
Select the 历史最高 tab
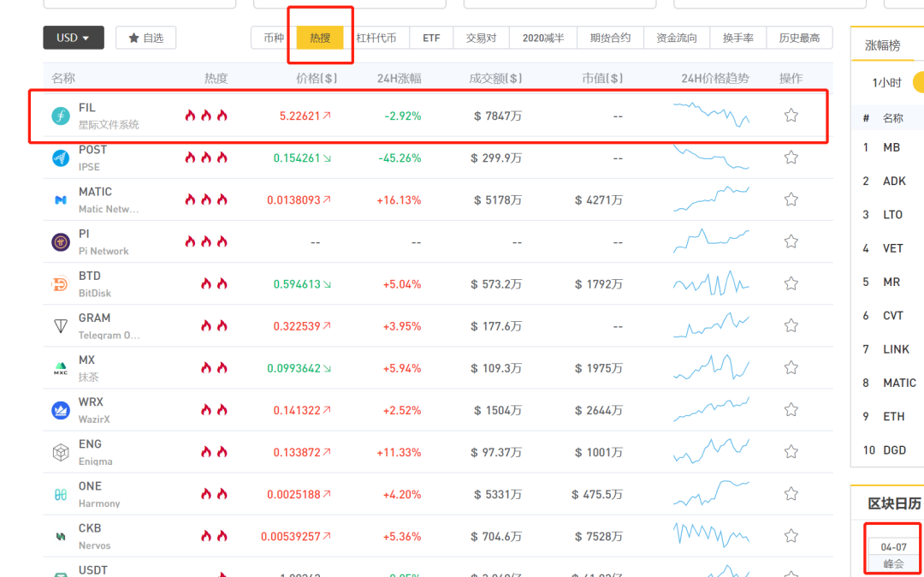pos(799,39)
